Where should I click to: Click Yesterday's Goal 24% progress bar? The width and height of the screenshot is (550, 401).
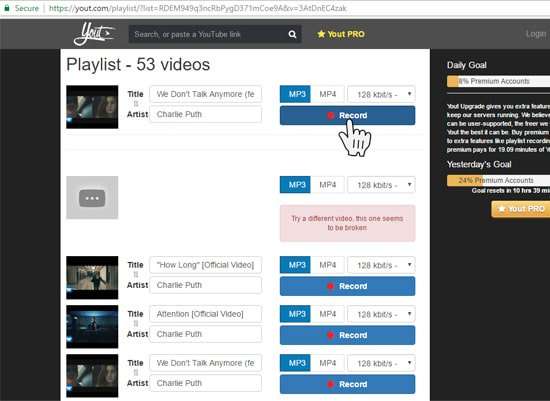[x=498, y=180]
